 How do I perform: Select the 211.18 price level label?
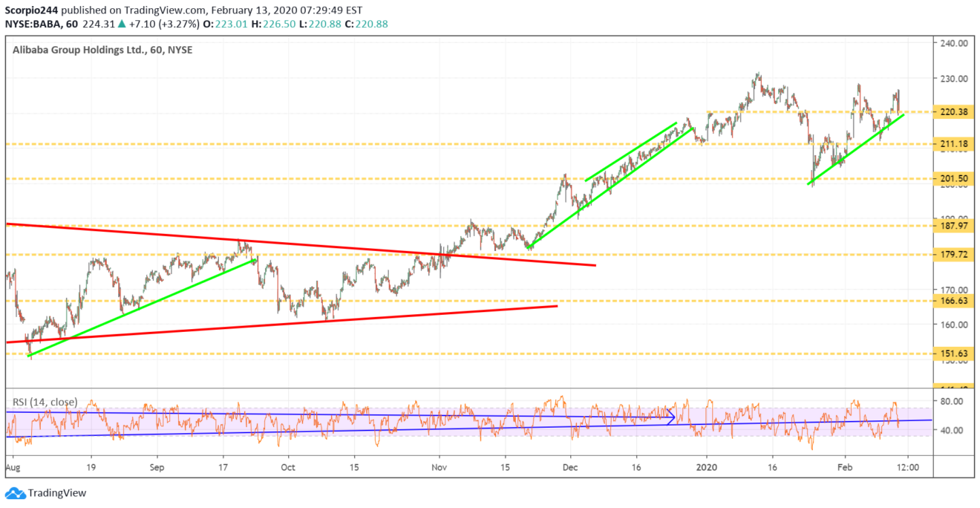tap(953, 143)
